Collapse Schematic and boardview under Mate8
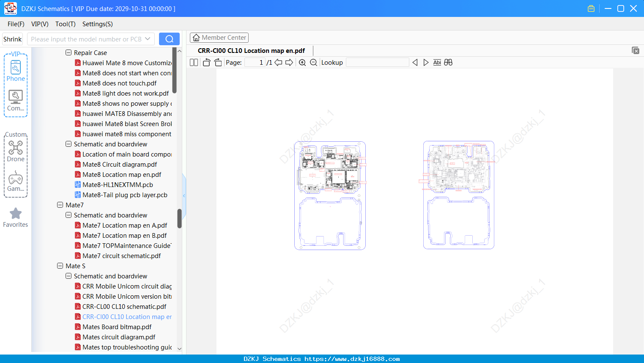Viewport: 644px width, 363px height. pos(69,144)
